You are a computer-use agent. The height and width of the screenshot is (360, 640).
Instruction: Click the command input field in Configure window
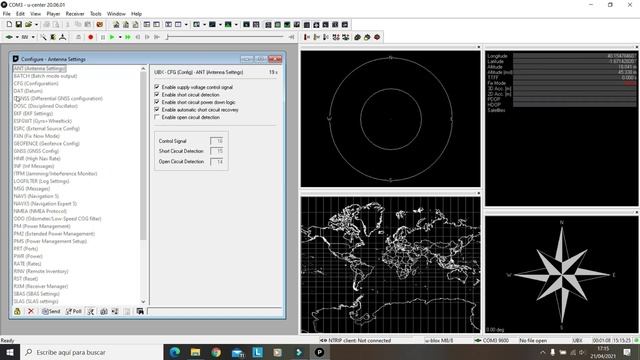pyautogui.click(x=214, y=311)
